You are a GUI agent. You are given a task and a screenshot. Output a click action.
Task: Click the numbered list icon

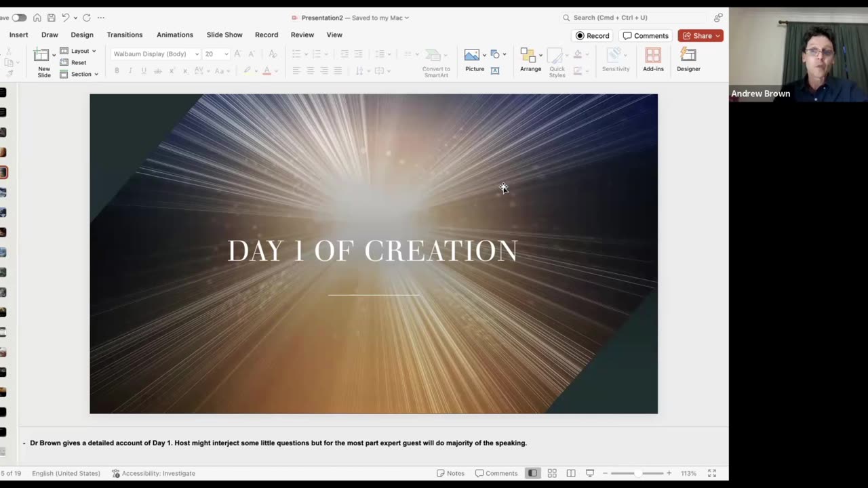pyautogui.click(x=317, y=54)
